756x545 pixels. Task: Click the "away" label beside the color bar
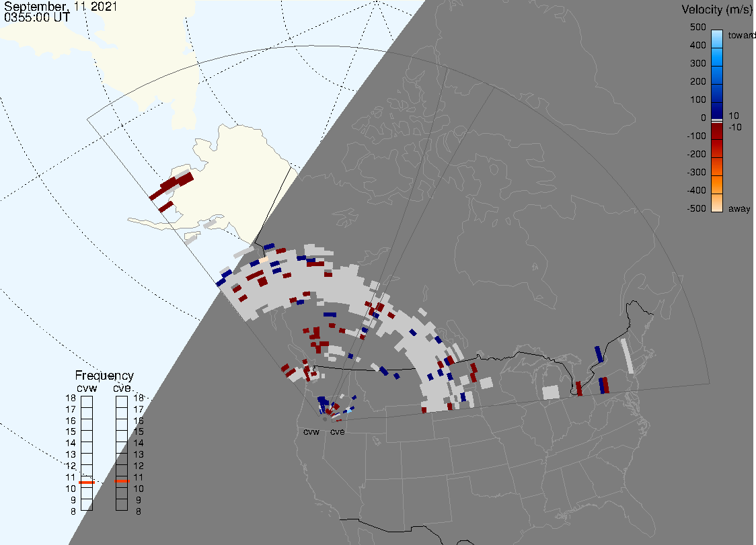click(739, 209)
